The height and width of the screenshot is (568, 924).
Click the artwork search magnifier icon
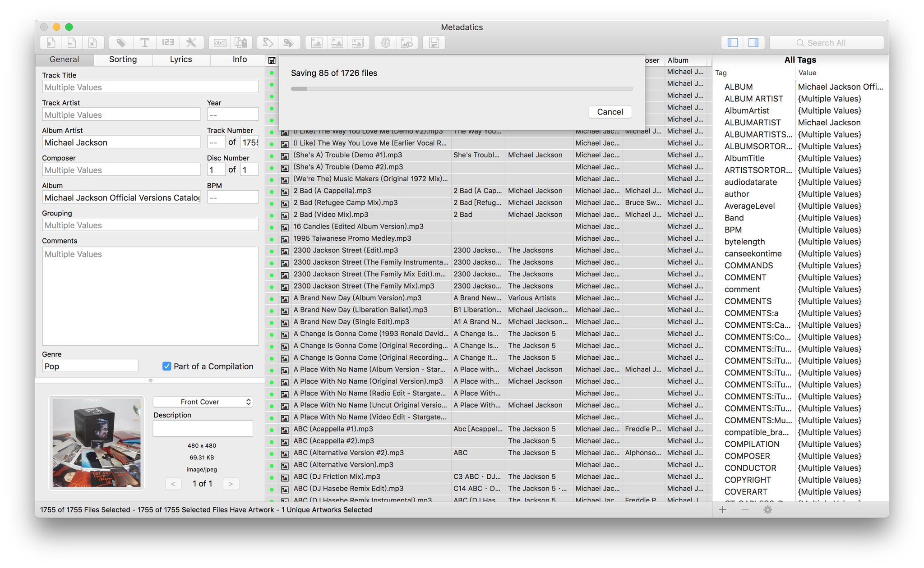(x=407, y=43)
